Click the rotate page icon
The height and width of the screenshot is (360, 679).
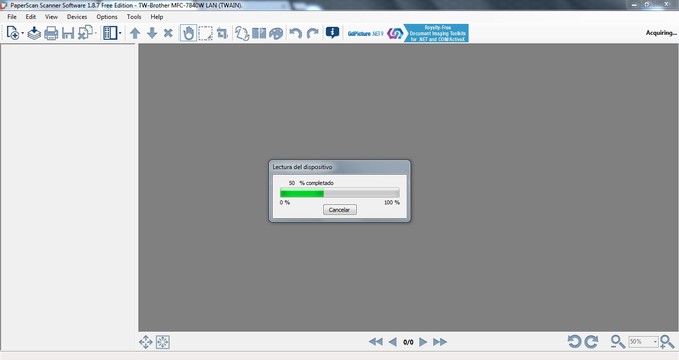tap(242, 33)
